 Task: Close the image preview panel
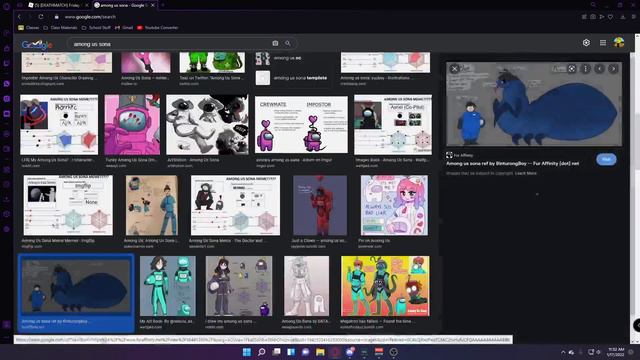click(x=454, y=69)
